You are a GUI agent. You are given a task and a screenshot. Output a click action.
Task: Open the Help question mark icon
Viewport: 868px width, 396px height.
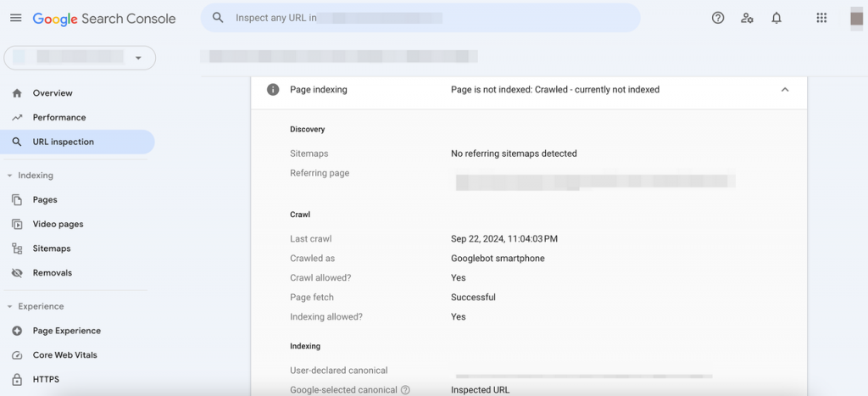(718, 18)
